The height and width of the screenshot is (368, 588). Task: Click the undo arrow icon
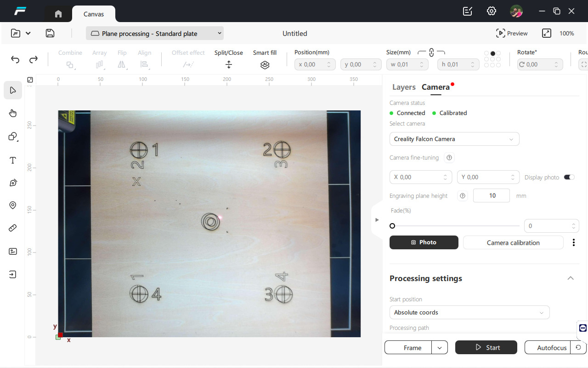pyautogui.click(x=15, y=59)
